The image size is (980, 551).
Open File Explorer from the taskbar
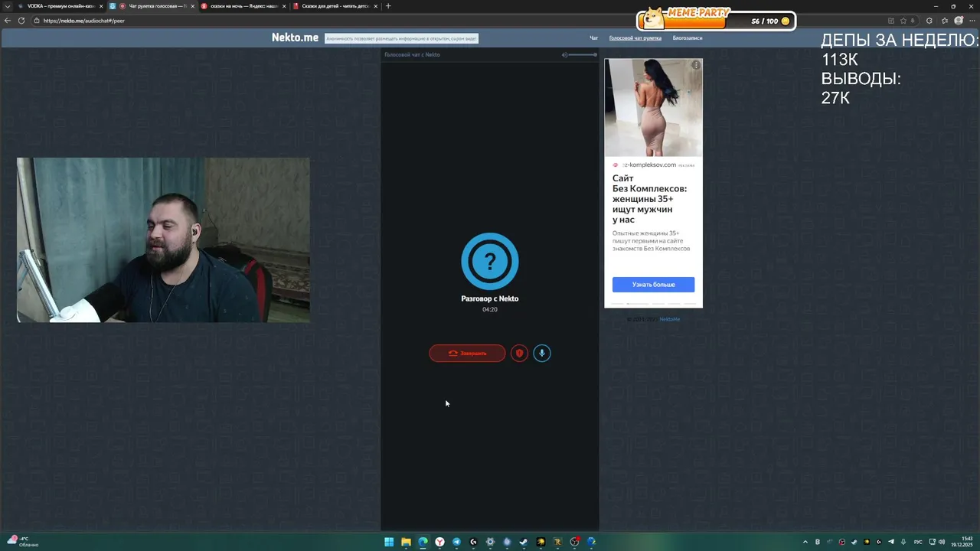click(406, 542)
